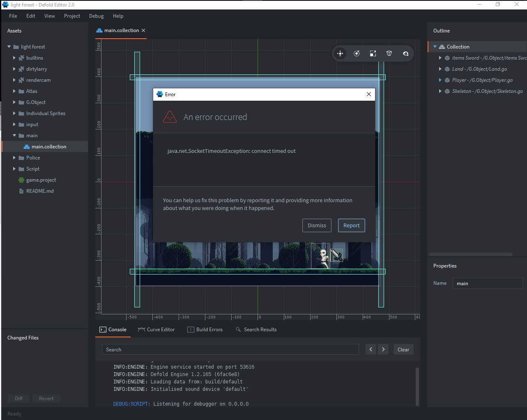Select the Scale tool in the scene toolbar
527x420 pixels.
(373, 53)
